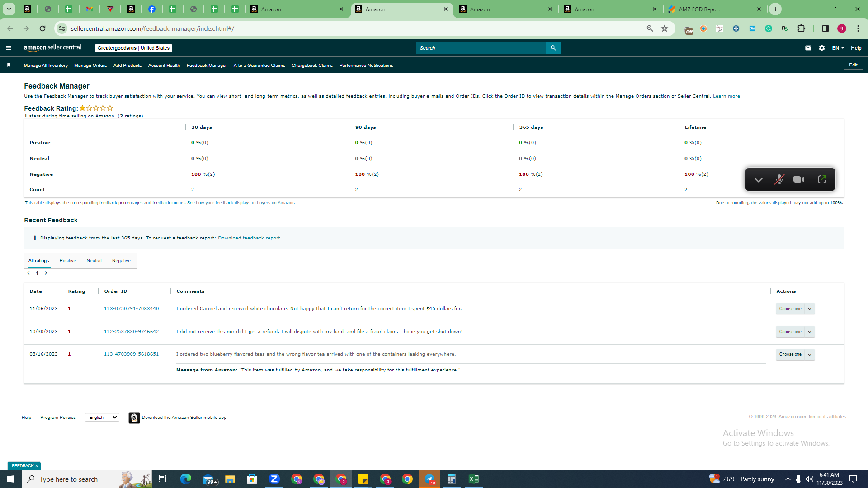
Task: Open the Chrome profile avatar
Action: point(842,28)
